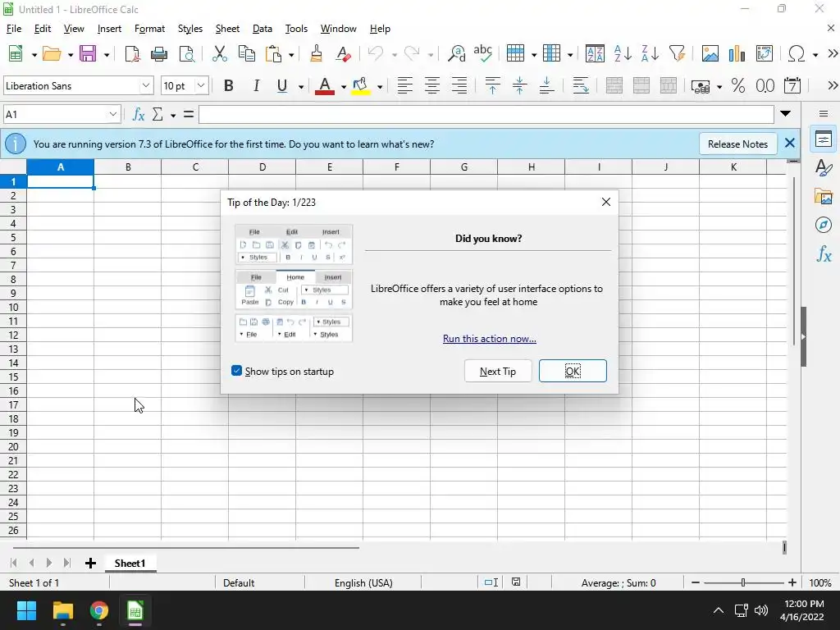Click the Copy icon
The width and height of the screenshot is (840, 630).
coord(246,53)
